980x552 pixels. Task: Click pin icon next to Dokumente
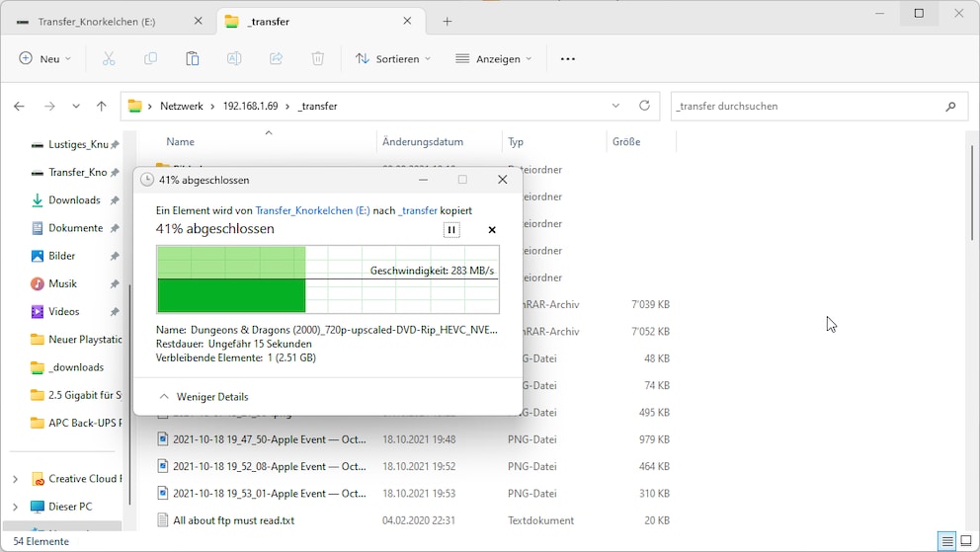pyautogui.click(x=115, y=228)
